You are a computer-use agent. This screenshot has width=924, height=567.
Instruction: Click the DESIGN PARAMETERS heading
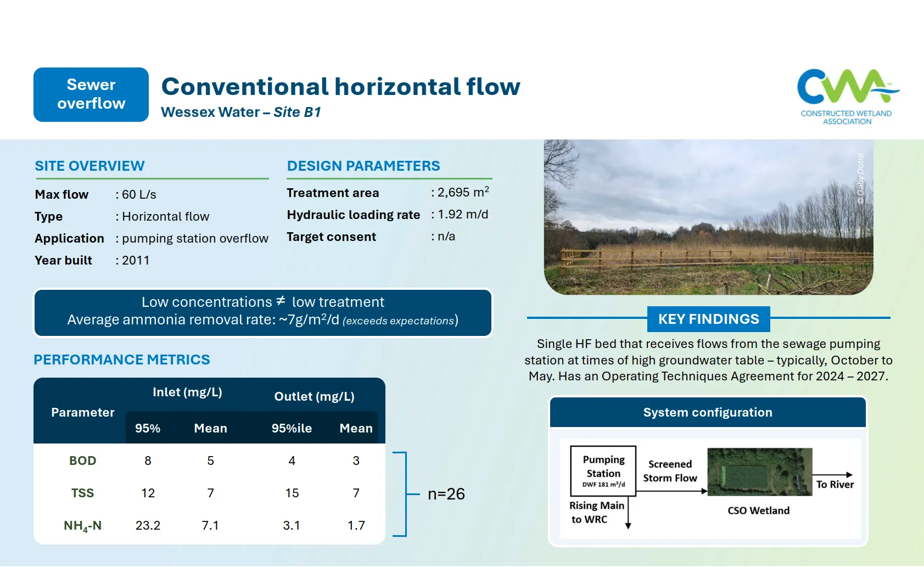(x=363, y=166)
